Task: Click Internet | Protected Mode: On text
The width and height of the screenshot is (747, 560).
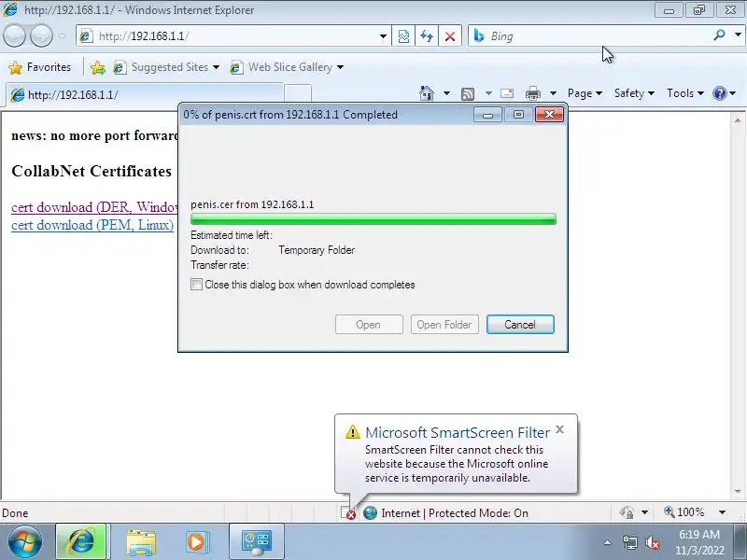Action: 455,512
